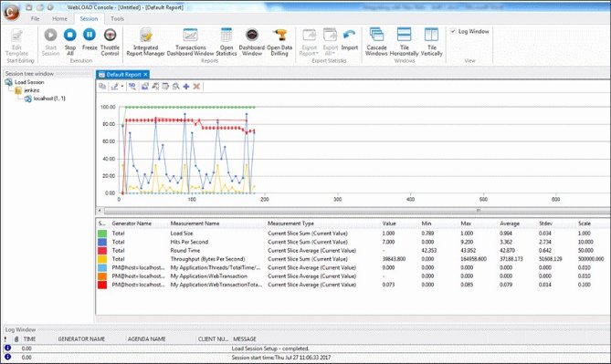
Task: Click the chart scrollbar left arrow
Action: coord(100,211)
